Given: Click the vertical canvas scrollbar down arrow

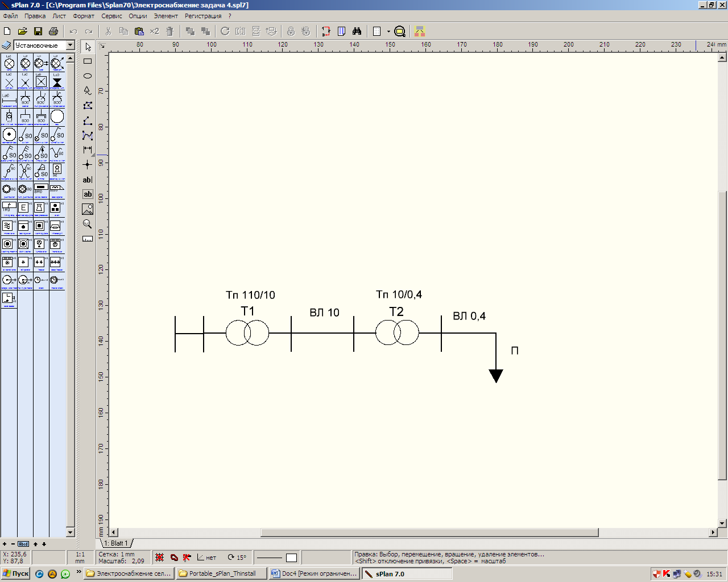Looking at the screenshot, I should click(722, 523).
